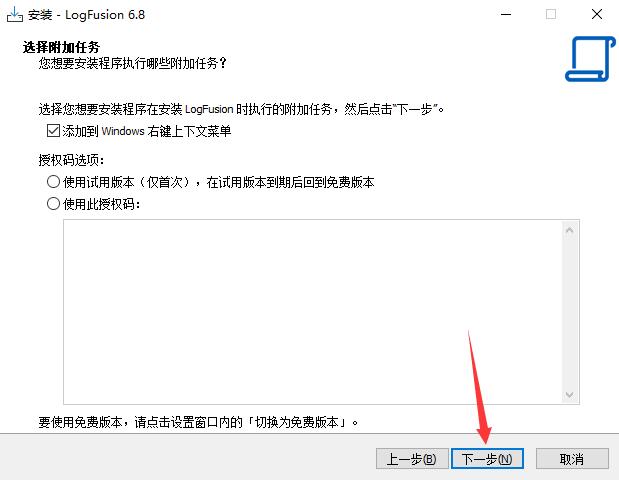Click the 安装 - LogFusion 6.8 title text
619x480 pixels.
click(x=86, y=15)
